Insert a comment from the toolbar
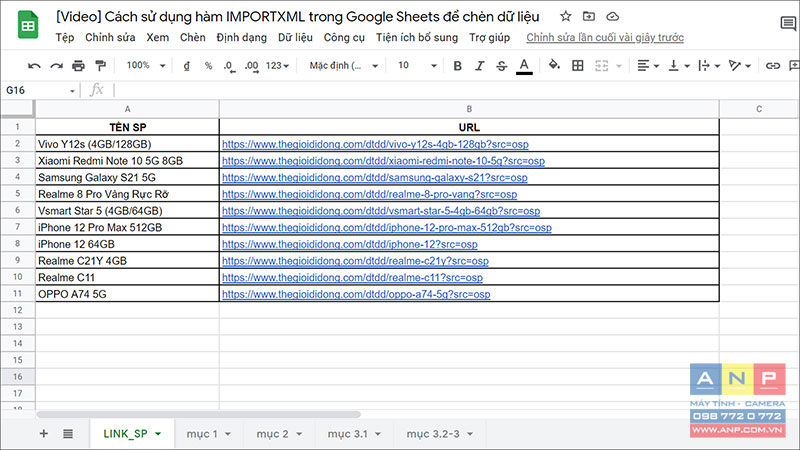The image size is (800, 450). (794, 65)
